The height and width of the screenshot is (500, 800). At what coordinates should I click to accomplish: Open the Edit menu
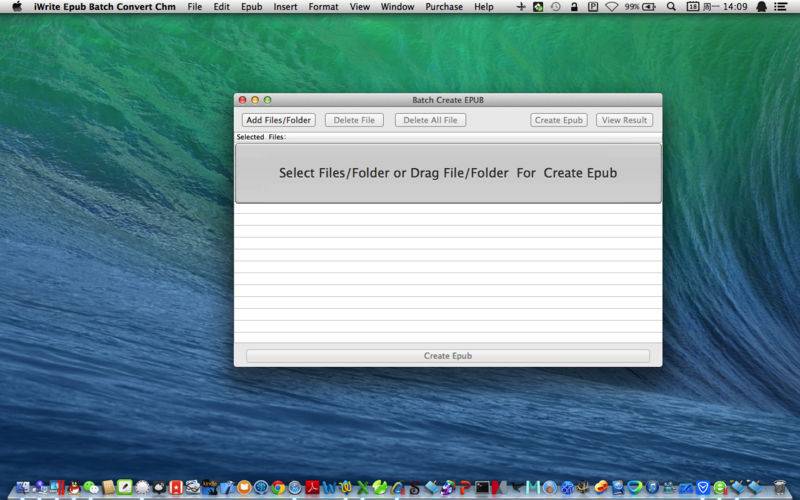[221, 7]
